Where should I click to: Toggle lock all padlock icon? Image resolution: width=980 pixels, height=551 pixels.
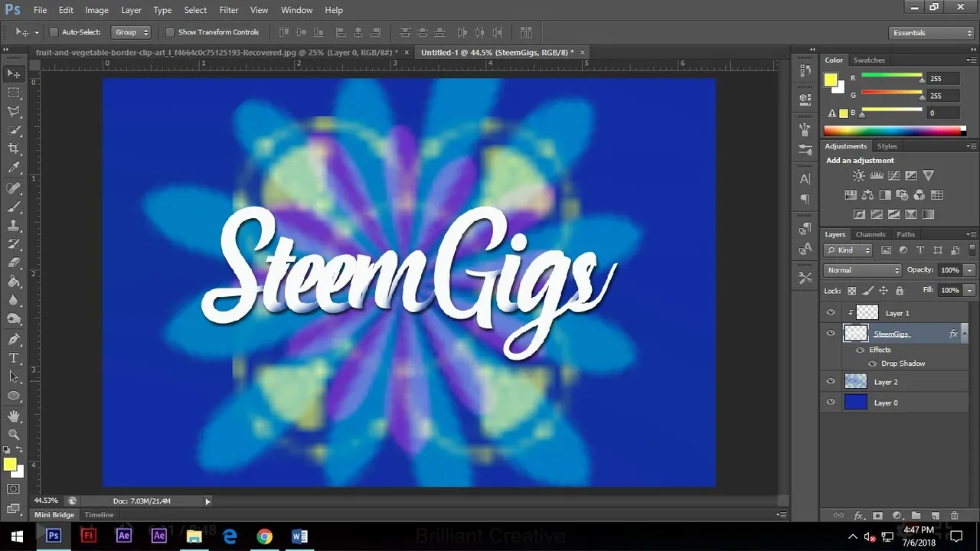(900, 291)
